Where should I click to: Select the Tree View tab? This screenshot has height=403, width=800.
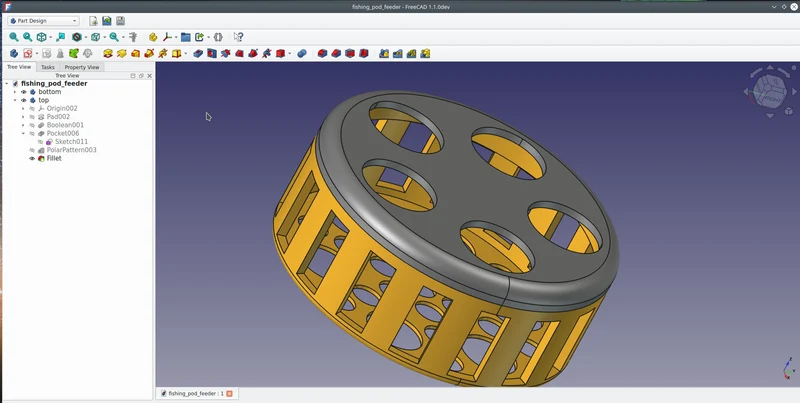click(x=19, y=67)
